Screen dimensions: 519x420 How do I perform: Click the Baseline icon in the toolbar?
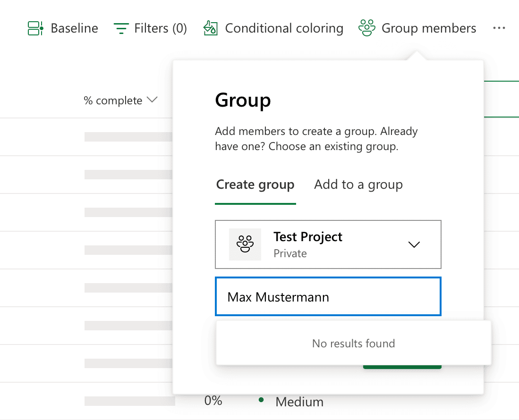pyautogui.click(x=35, y=27)
